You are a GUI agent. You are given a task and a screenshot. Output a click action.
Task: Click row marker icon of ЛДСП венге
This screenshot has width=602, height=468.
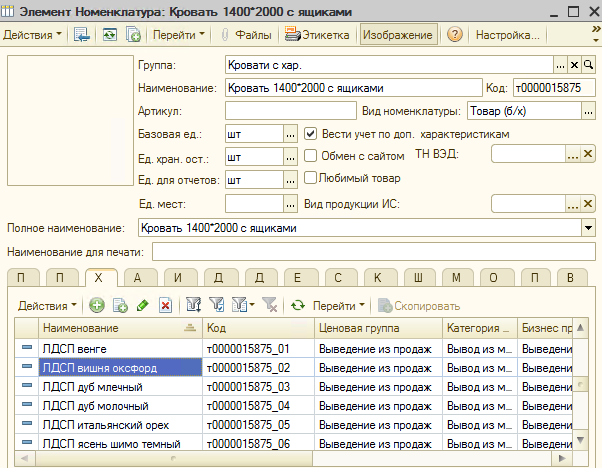[27, 347]
